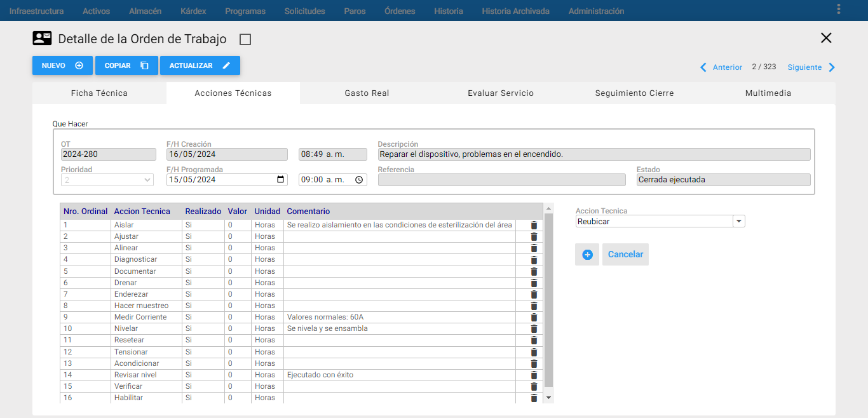This screenshot has height=418, width=868.
Task: Open the Evaluar Servicio tab
Action: pos(501,93)
